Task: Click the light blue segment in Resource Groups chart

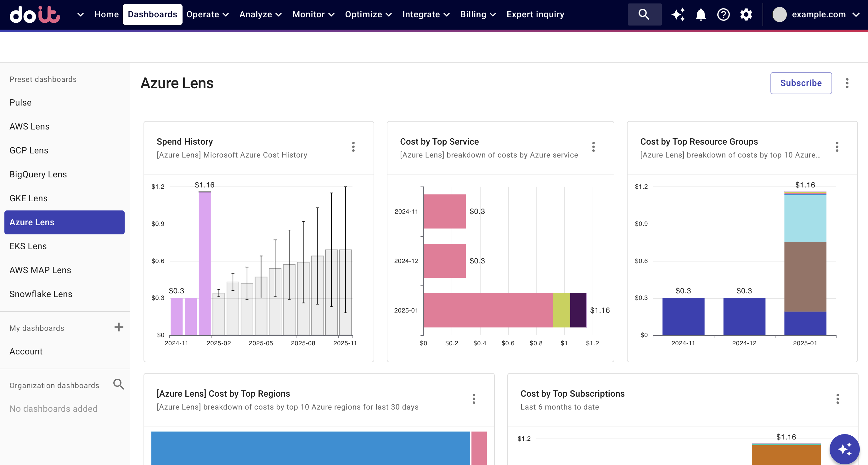Action: click(805, 218)
